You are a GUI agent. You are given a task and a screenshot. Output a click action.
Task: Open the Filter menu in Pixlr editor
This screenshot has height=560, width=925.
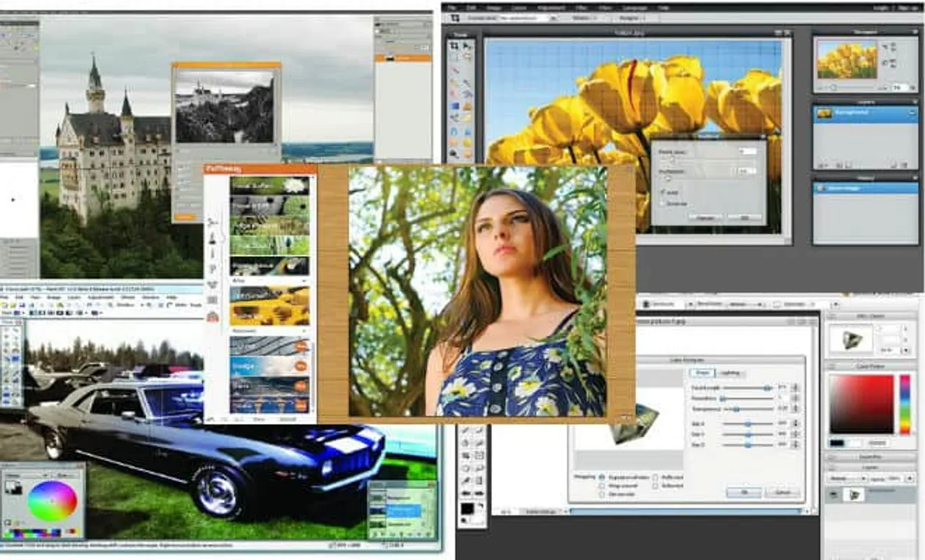click(x=582, y=7)
